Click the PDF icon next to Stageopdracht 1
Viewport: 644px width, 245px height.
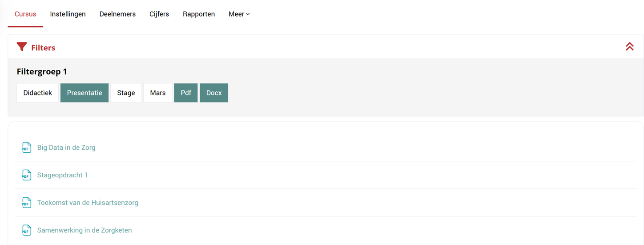pos(26,175)
